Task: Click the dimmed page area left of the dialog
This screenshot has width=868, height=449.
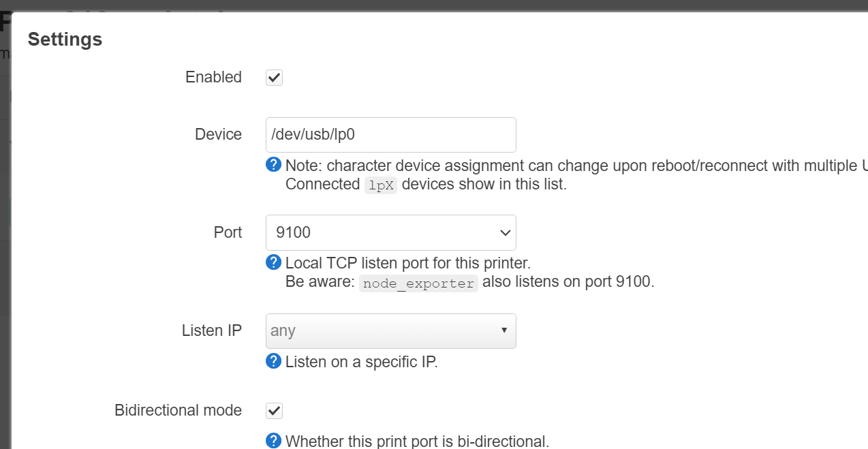Action: click(x=5, y=238)
